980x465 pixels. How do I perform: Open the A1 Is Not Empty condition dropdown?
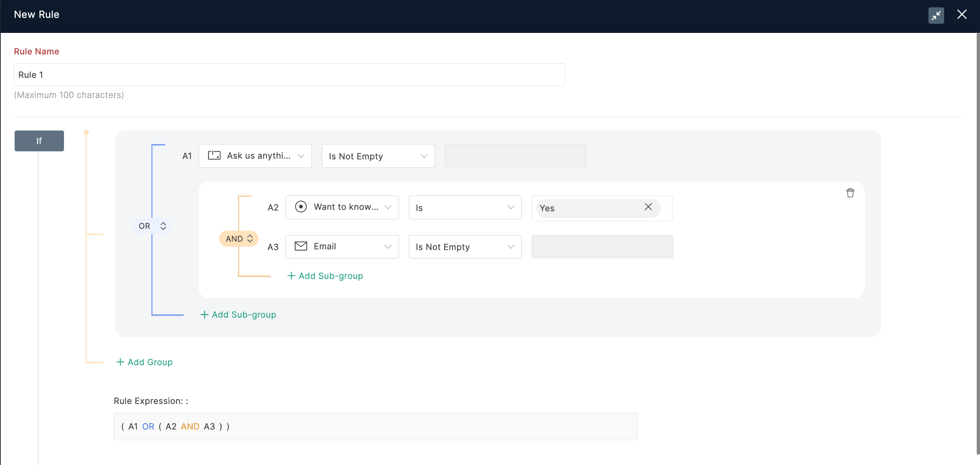click(x=378, y=156)
